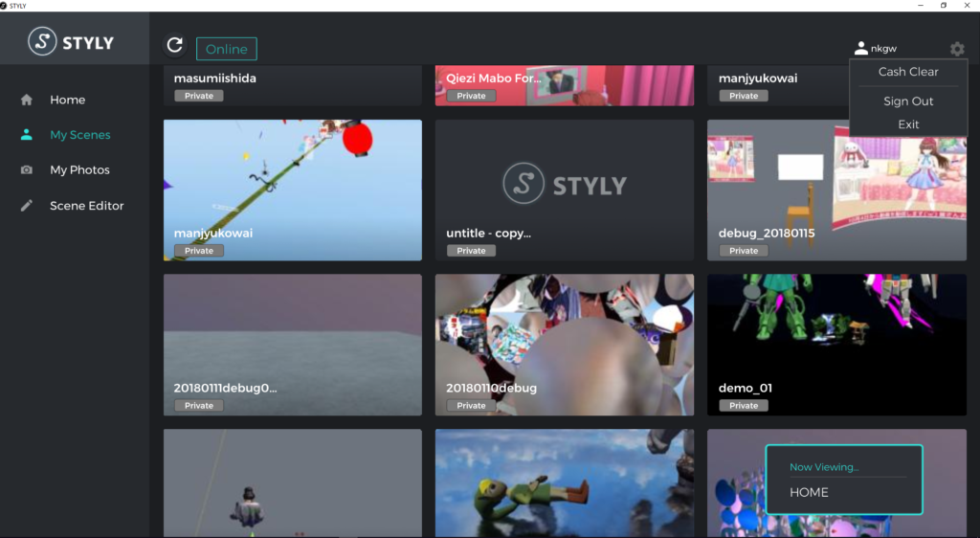Screen dimensions: 980x538
Task: Select My Scenes in the sidebar
Action: (80, 134)
